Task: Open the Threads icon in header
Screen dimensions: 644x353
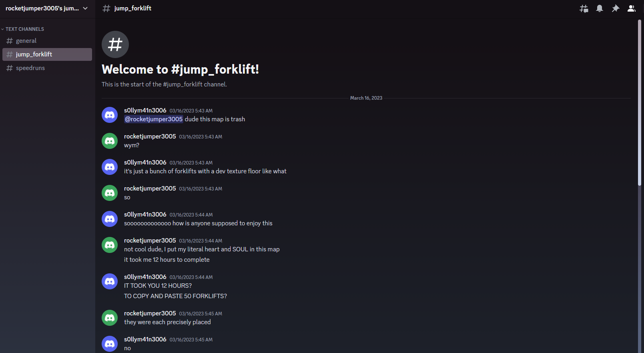Action: click(x=584, y=8)
